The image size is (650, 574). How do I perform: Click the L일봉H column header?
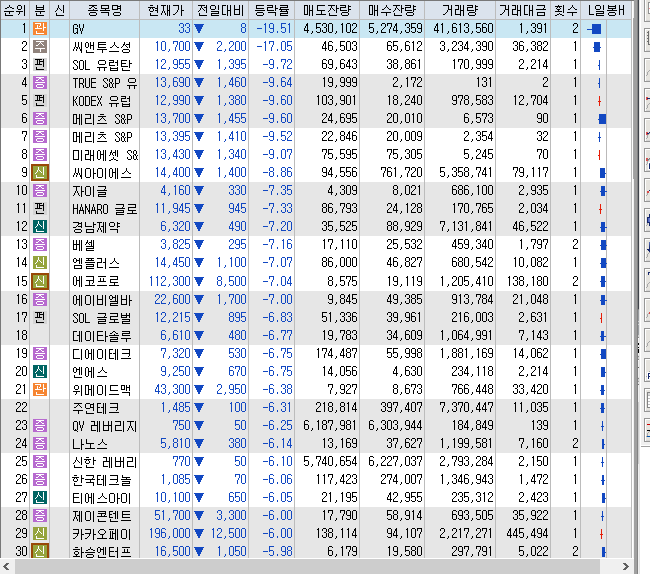(x=606, y=10)
